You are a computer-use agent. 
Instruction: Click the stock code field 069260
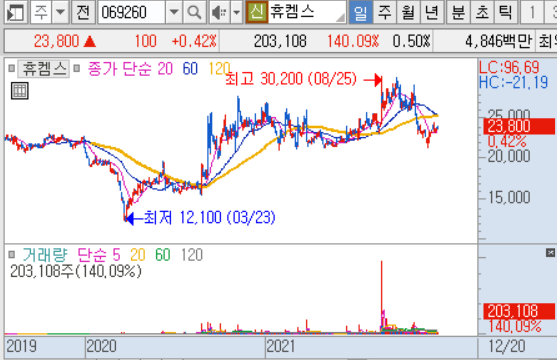pos(131,12)
